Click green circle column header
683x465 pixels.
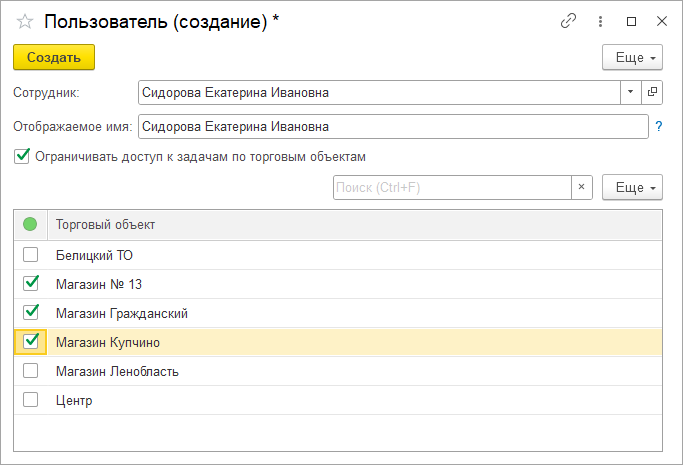pyautogui.click(x=30, y=224)
